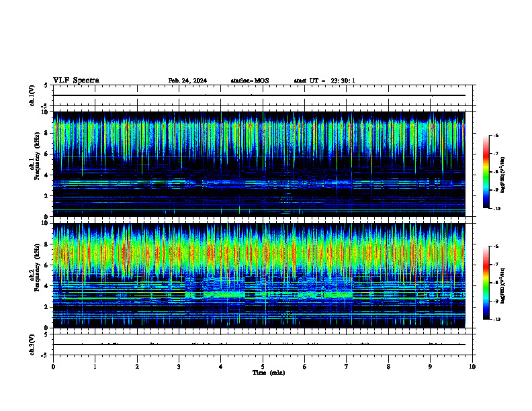Click time axis tick label "4"

click(x=221, y=367)
